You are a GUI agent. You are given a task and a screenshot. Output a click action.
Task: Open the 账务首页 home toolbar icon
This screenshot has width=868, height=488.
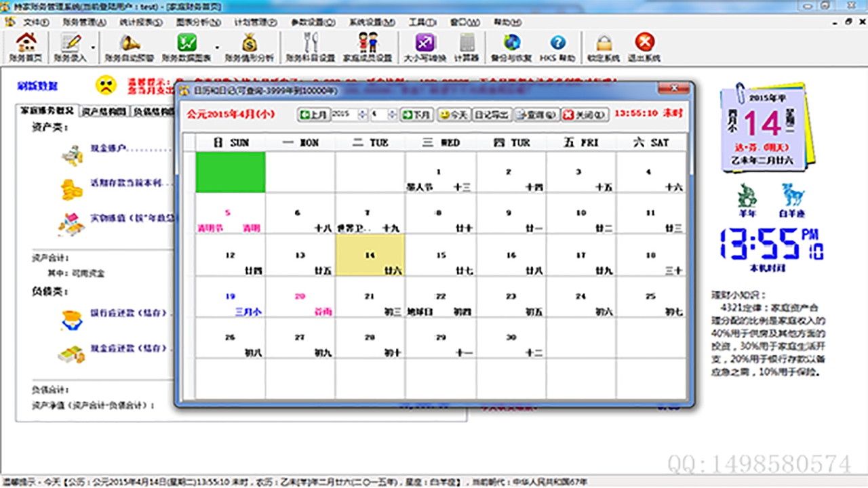point(26,47)
